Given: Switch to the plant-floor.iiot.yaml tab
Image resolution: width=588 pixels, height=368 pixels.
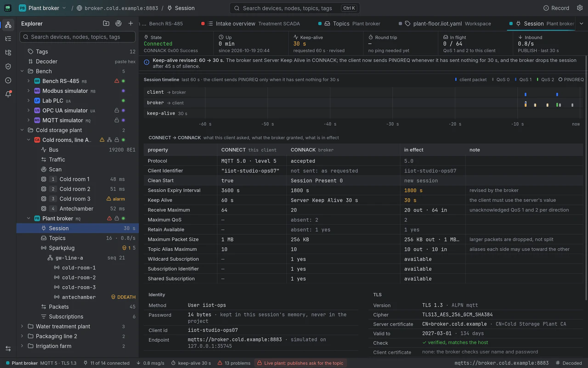Looking at the screenshot, I should (445, 23).
